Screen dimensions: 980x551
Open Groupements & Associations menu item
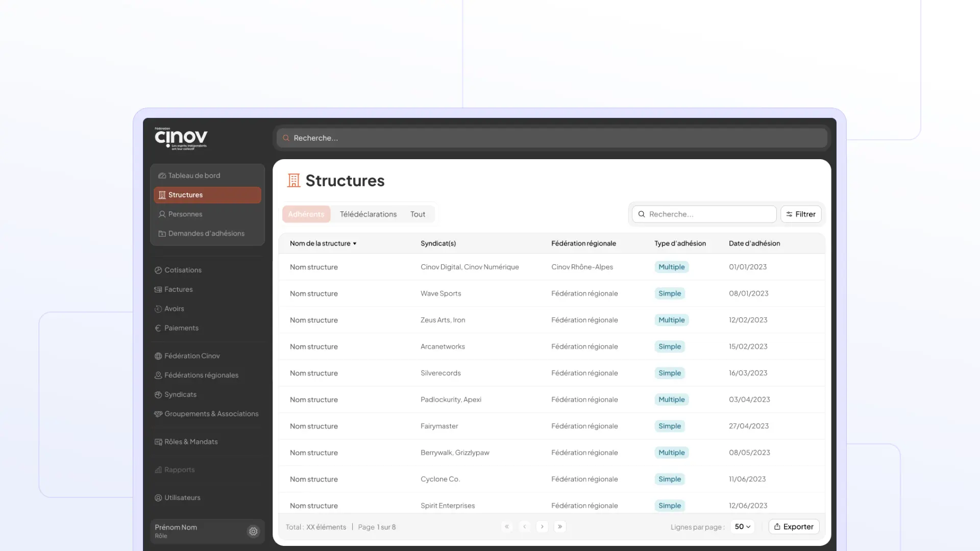coord(211,414)
